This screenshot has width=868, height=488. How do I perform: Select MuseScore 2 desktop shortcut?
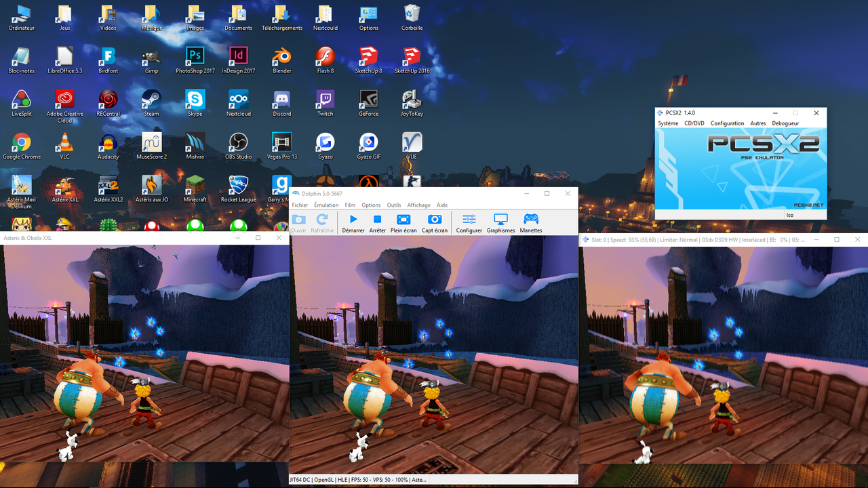pos(152,146)
